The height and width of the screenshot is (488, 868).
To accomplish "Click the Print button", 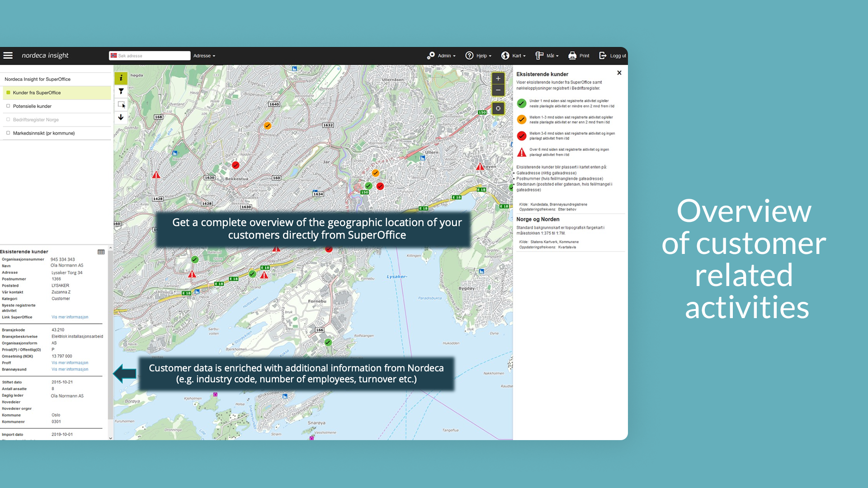I will (x=579, y=56).
